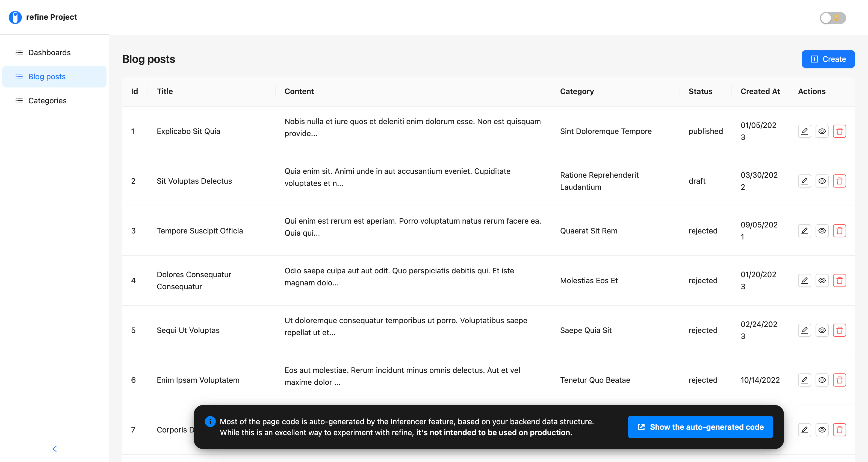Delete post with Id 7
This screenshot has height=462, width=868.
click(839, 430)
